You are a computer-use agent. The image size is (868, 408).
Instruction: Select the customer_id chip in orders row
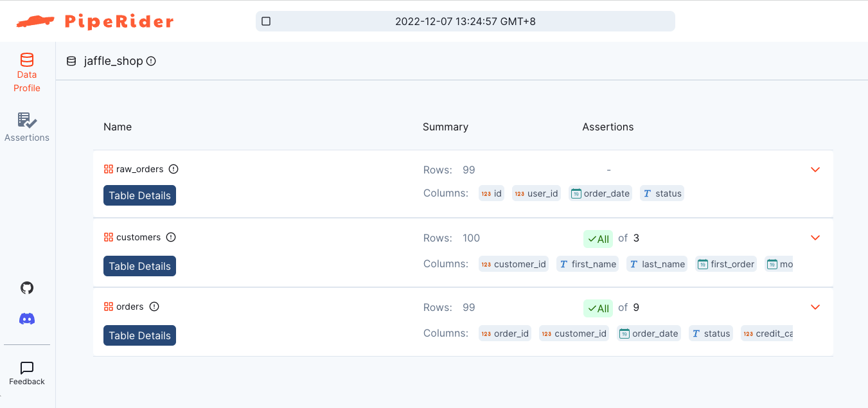click(574, 333)
